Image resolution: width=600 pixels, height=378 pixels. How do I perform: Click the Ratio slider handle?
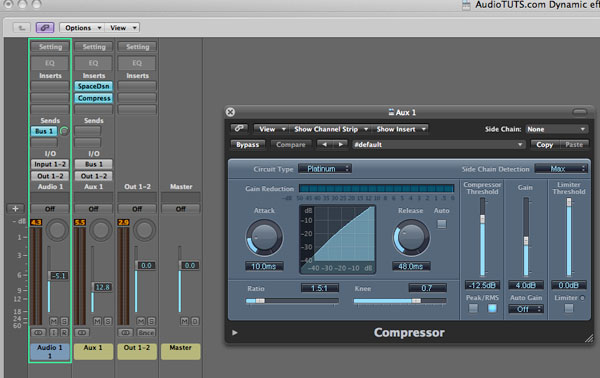260,301
